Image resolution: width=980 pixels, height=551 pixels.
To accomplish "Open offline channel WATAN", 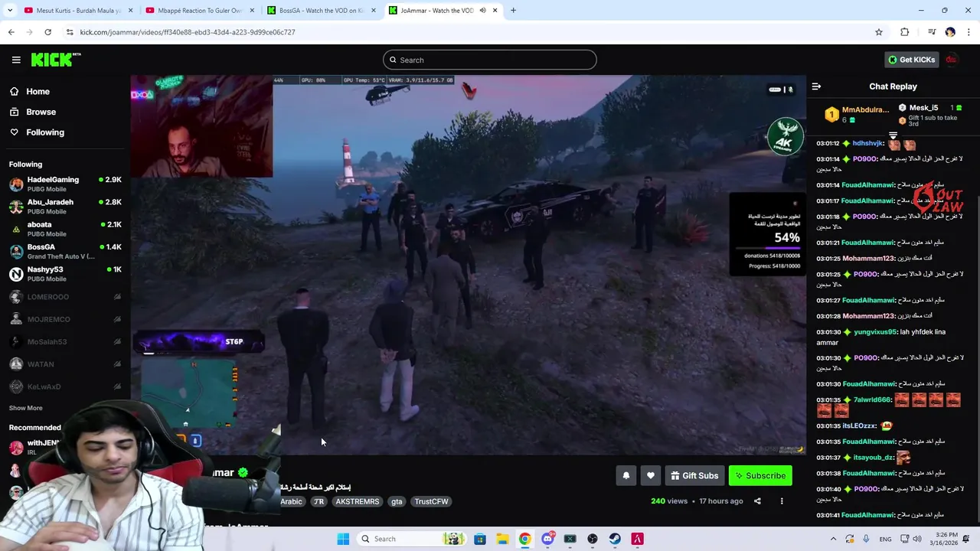I will pos(65,364).
